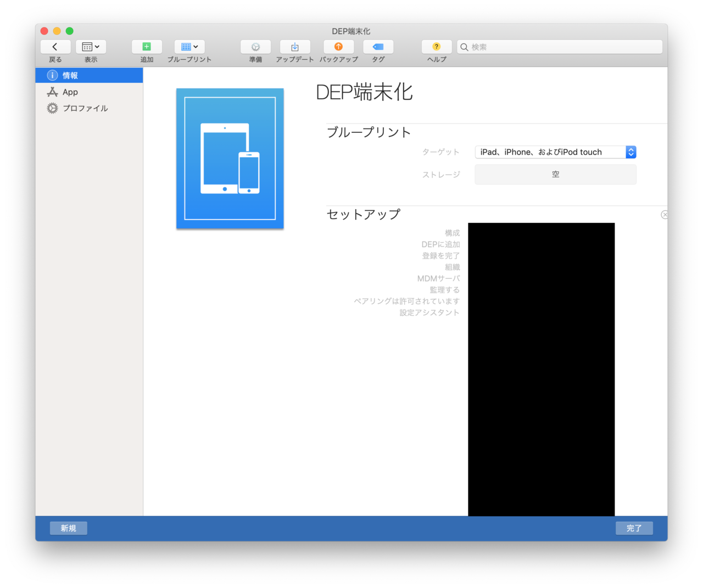Open Help (ヘルプ) question mark icon
703x588 pixels.
point(437,47)
